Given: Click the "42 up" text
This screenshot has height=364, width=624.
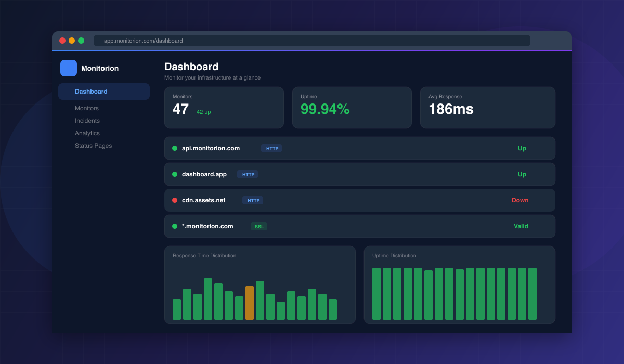Looking at the screenshot, I should (x=204, y=112).
